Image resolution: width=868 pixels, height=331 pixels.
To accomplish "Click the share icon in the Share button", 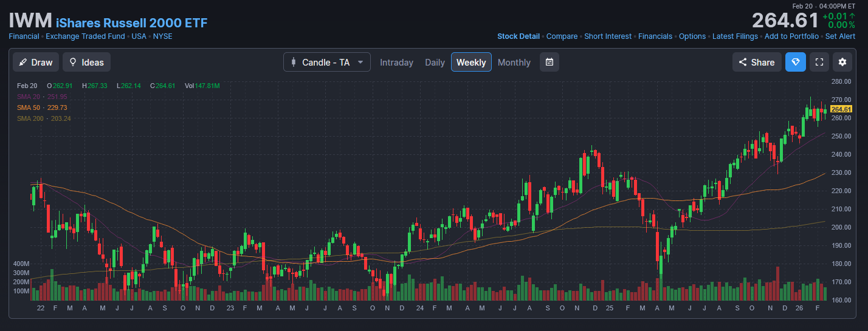I will coord(743,62).
